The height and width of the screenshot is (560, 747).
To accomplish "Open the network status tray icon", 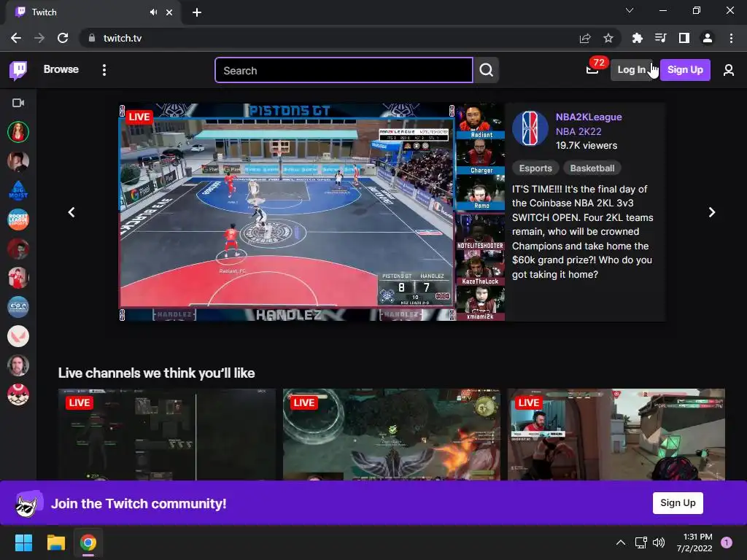I will 640,542.
